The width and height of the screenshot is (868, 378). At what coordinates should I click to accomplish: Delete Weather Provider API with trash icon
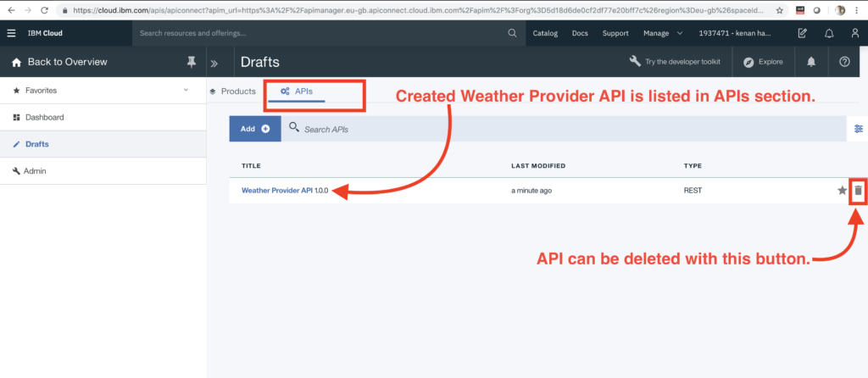[858, 191]
